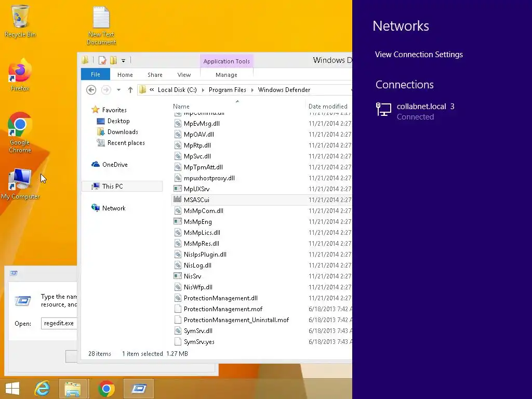Open View Connection Settings link

tap(419, 54)
